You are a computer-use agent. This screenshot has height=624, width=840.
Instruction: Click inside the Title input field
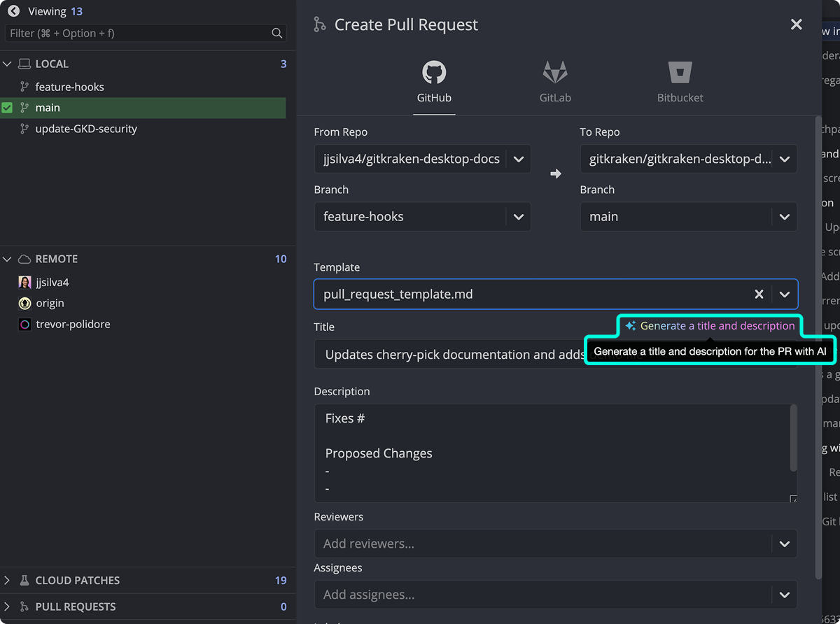(420, 355)
